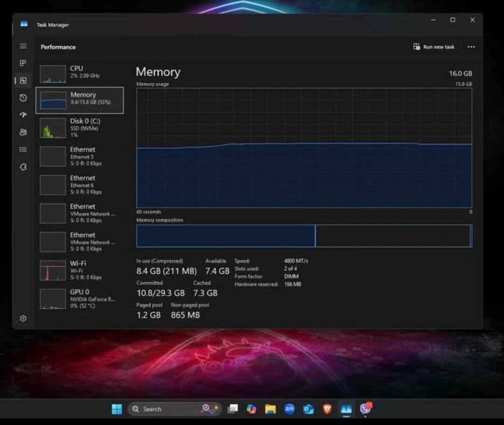The height and width of the screenshot is (425, 504).
Task: Open the Users page icon
Action: pos(23,132)
